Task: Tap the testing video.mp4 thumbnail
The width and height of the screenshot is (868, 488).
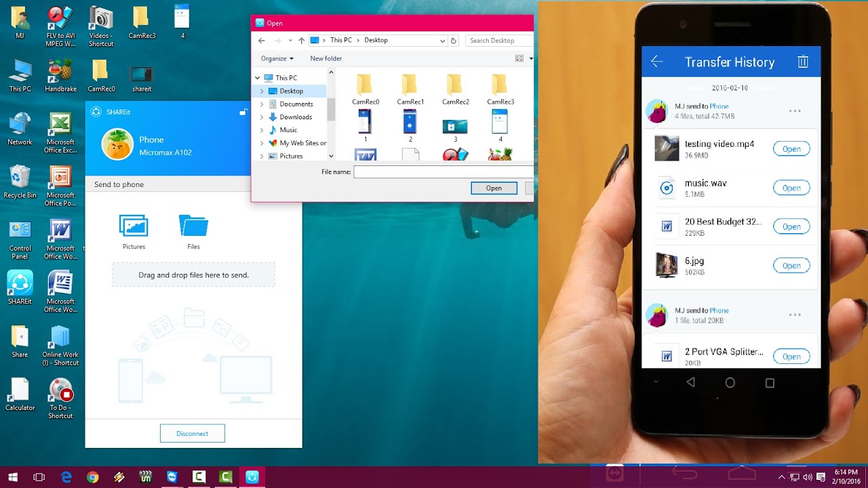Action: [667, 148]
